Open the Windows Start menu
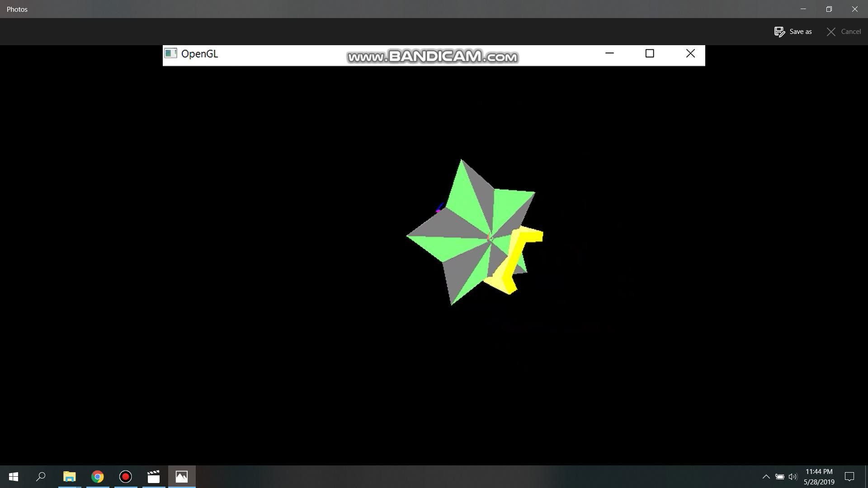This screenshot has width=868, height=488. click(14, 477)
